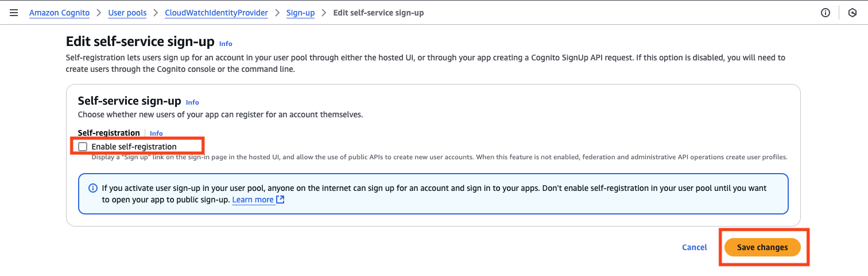Click the chevron after Amazon Cognito breadcrumb
Viewport: 868px width, 276px height.
[99, 13]
